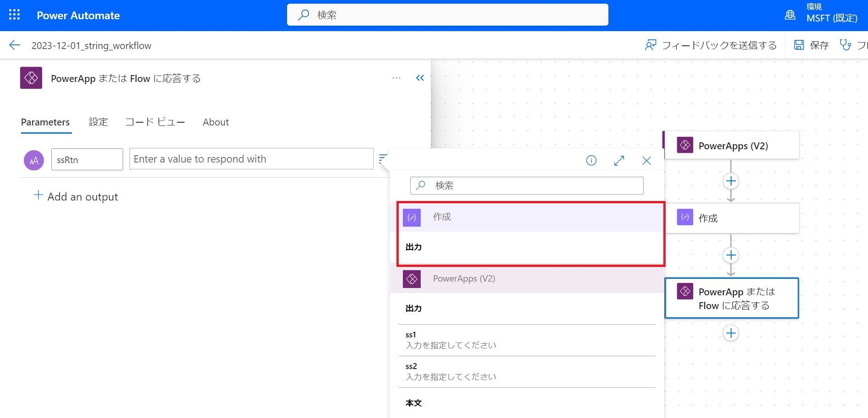Collapse the side panel with double chevron
Image resolution: width=868 pixels, height=418 pixels.
coord(420,78)
